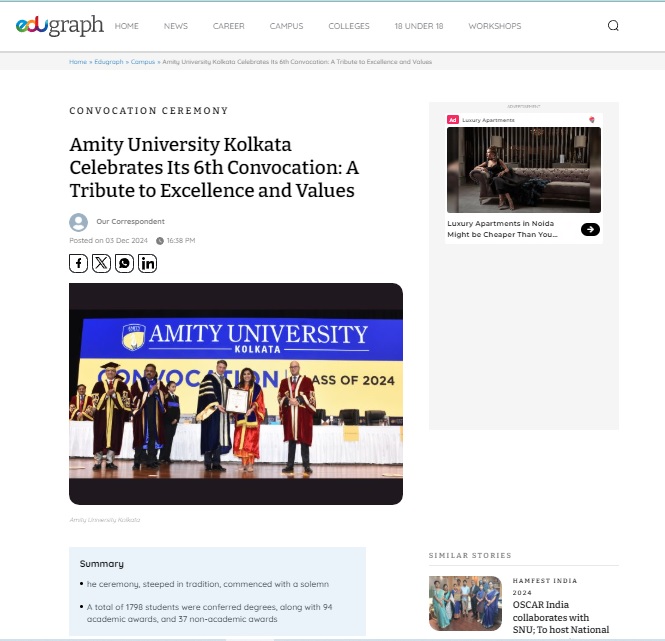Viewport: 665px width, 641px height.
Task: Go to CAREER section
Action: [229, 26]
